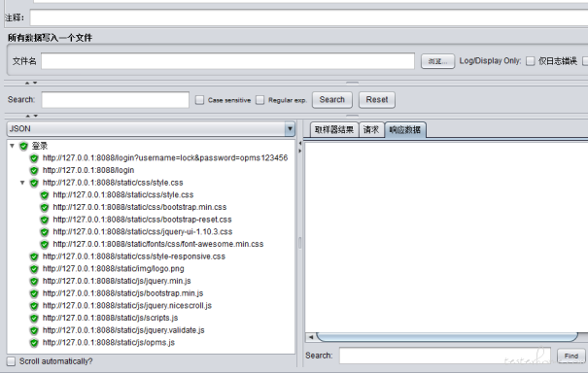Collapse the static/css/style.css parent node
This screenshot has width=588, height=374.
(x=22, y=183)
